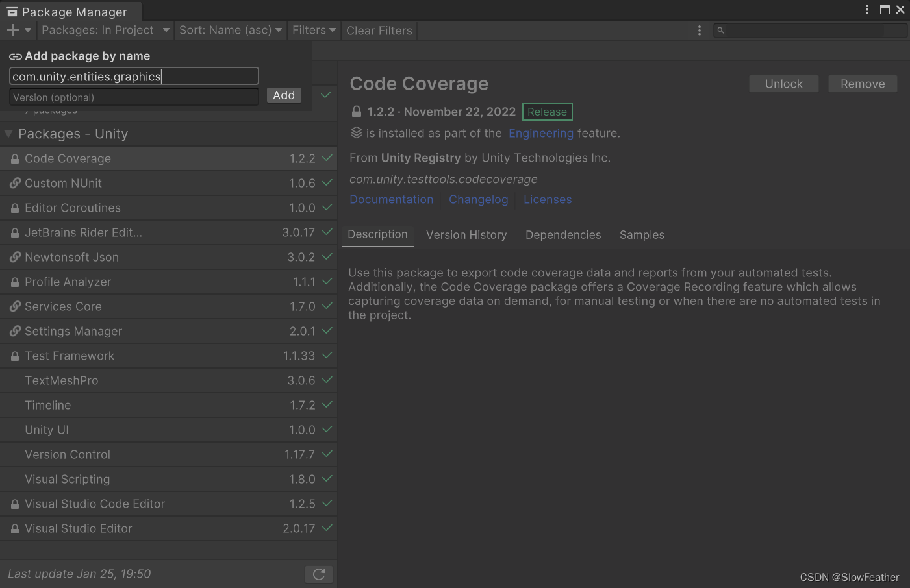Open Documentation link
Image resolution: width=910 pixels, height=588 pixels.
tap(392, 199)
